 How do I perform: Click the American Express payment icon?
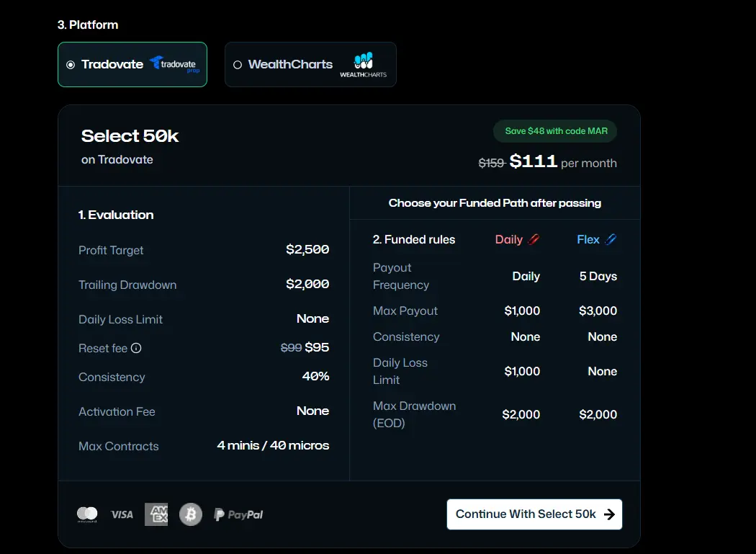click(156, 514)
